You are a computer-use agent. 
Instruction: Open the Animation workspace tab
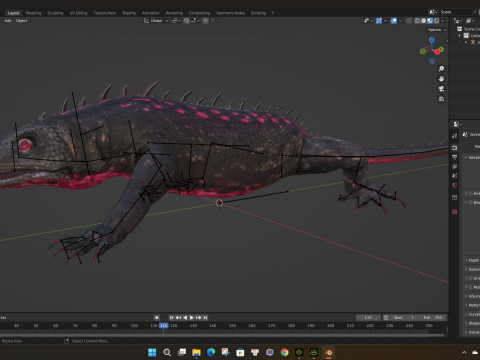point(151,13)
